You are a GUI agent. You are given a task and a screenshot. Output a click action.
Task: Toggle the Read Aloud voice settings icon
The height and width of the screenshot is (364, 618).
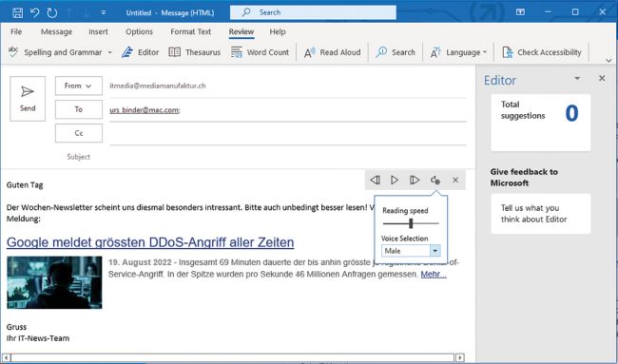[x=435, y=180]
